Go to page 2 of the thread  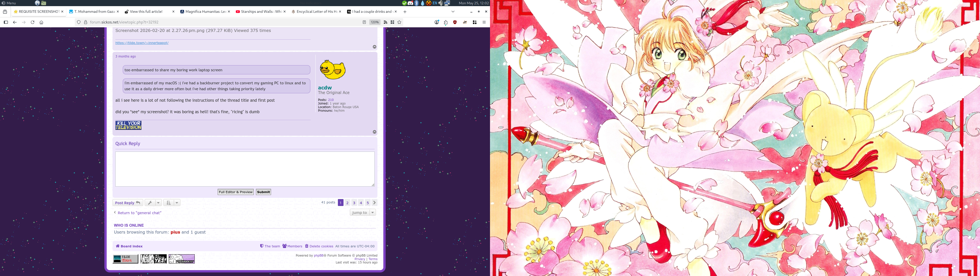point(347,203)
